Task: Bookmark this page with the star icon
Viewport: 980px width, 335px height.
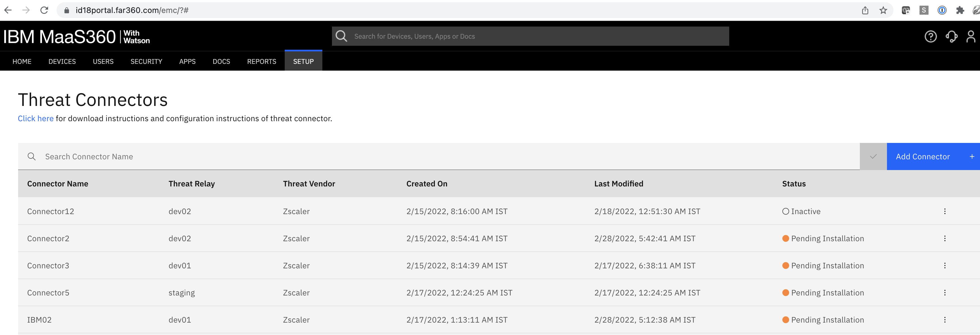Action: (x=883, y=10)
